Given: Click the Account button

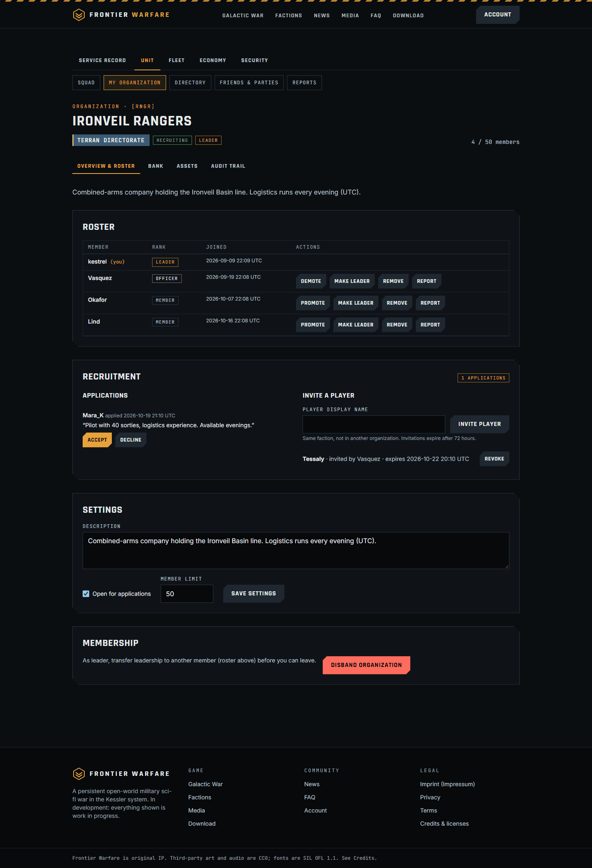Looking at the screenshot, I should pos(498,15).
